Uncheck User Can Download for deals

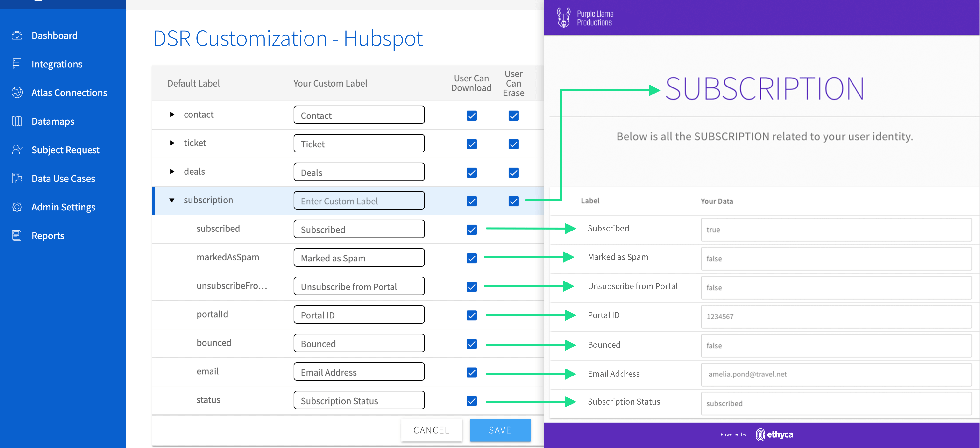(x=471, y=173)
